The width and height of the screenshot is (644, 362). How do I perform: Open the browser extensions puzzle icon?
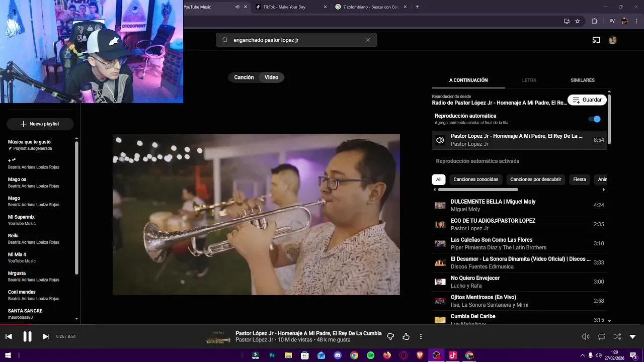click(594, 21)
